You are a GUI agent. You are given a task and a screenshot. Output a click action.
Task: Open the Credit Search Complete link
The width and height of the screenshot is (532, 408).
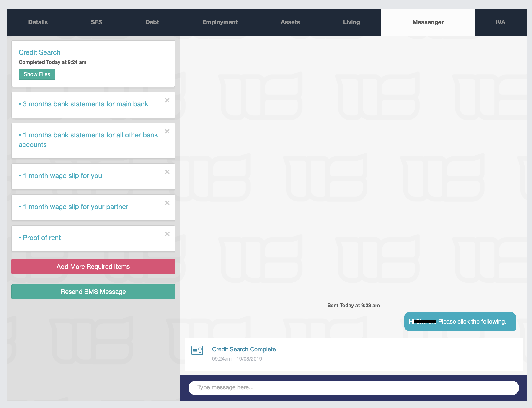pos(244,349)
